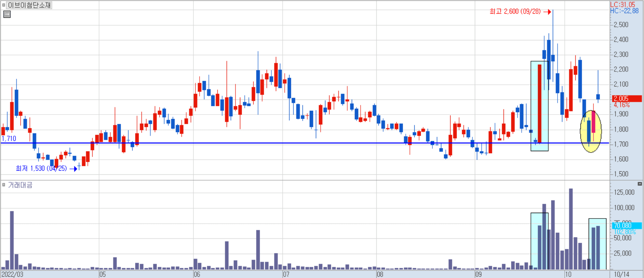644x278 pixels.
Task: Click the 1,900 price axis label
Action: (x=621, y=114)
